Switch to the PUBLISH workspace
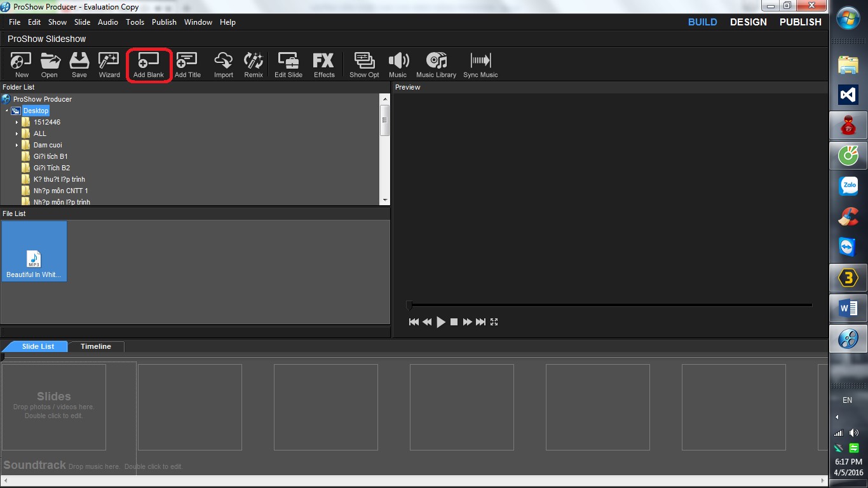The height and width of the screenshot is (488, 868). [801, 22]
